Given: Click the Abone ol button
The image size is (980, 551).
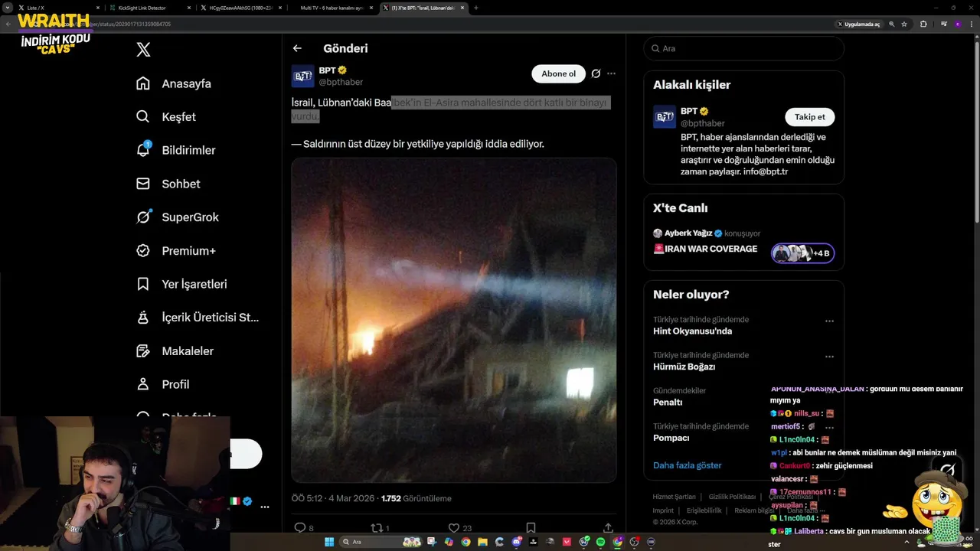Looking at the screenshot, I should coord(558,73).
